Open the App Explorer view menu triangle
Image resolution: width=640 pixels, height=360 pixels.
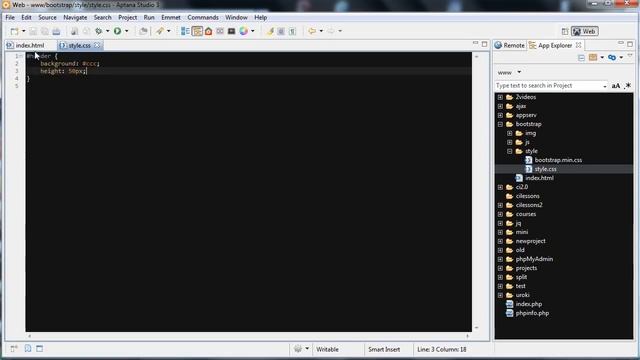630,56
